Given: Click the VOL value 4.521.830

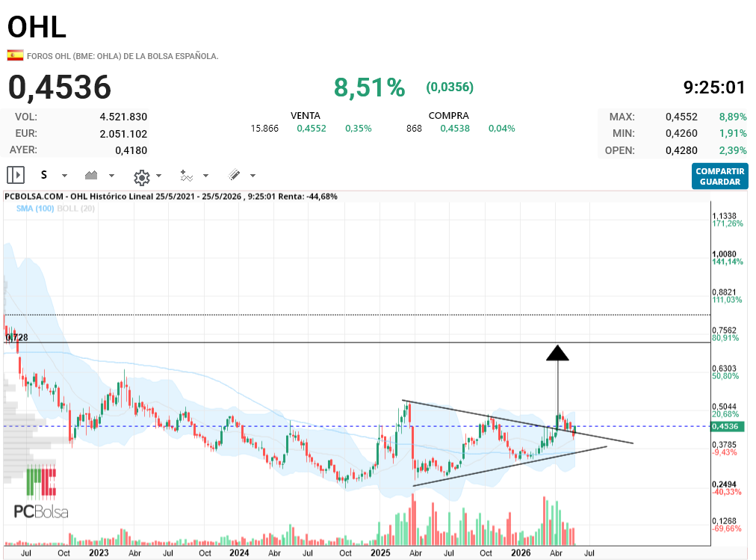Looking at the screenshot, I should [123, 117].
